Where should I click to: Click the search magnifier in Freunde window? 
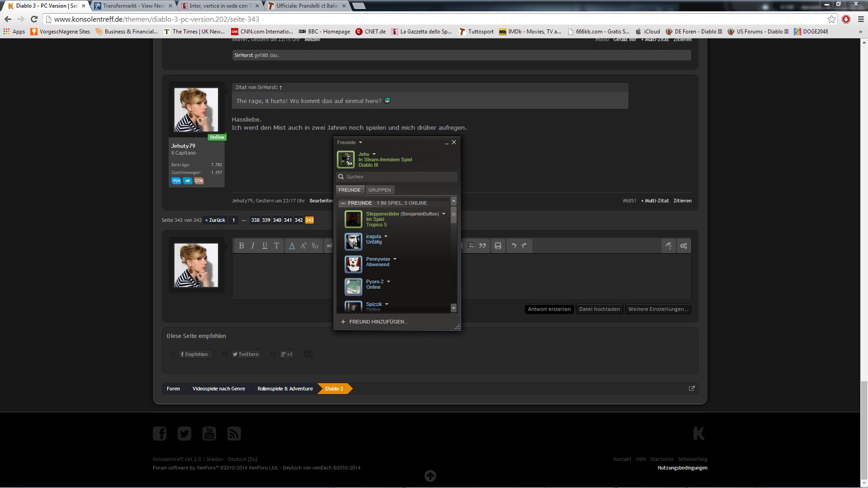coord(341,177)
